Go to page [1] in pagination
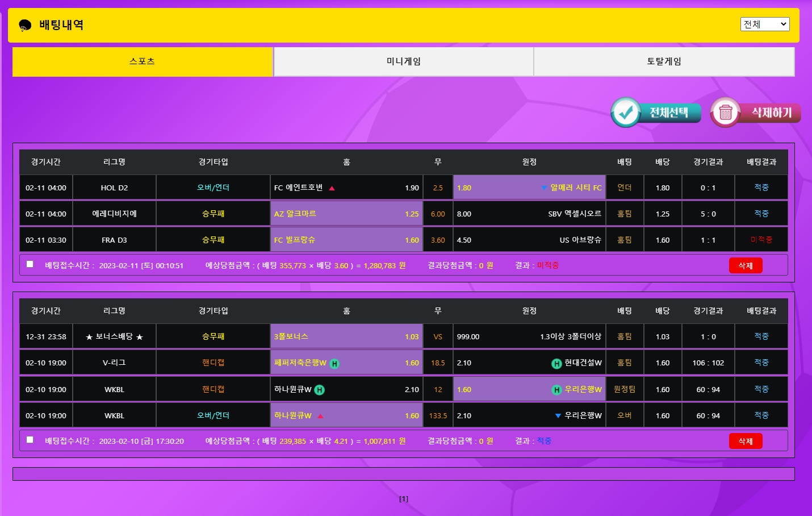Viewport: 812px width, 516px height. [x=403, y=499]
